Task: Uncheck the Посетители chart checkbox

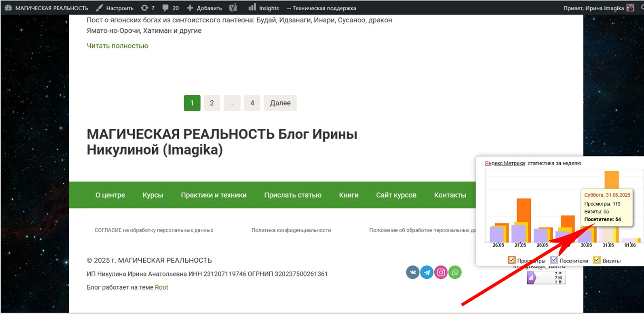Action: point(554,260)
